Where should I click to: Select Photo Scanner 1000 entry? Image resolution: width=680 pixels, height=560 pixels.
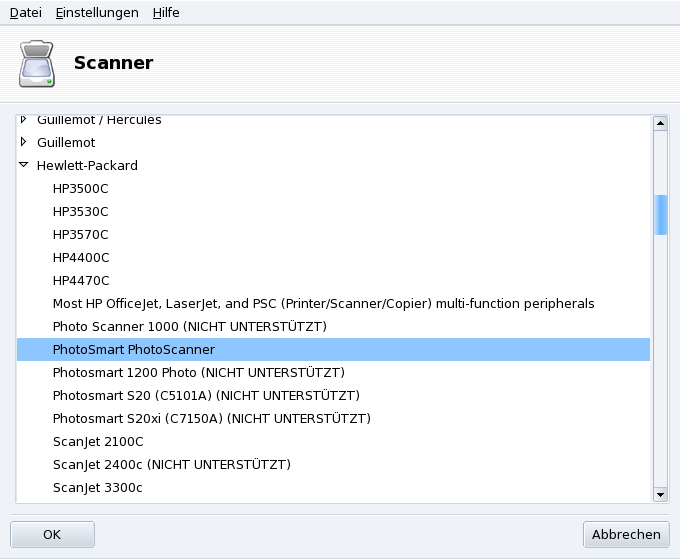click(x=189, y=326)
